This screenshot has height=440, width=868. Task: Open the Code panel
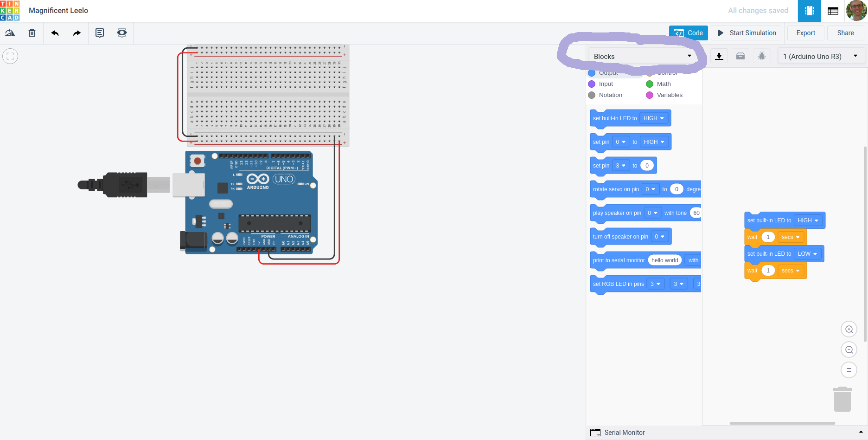coord(689,33)
